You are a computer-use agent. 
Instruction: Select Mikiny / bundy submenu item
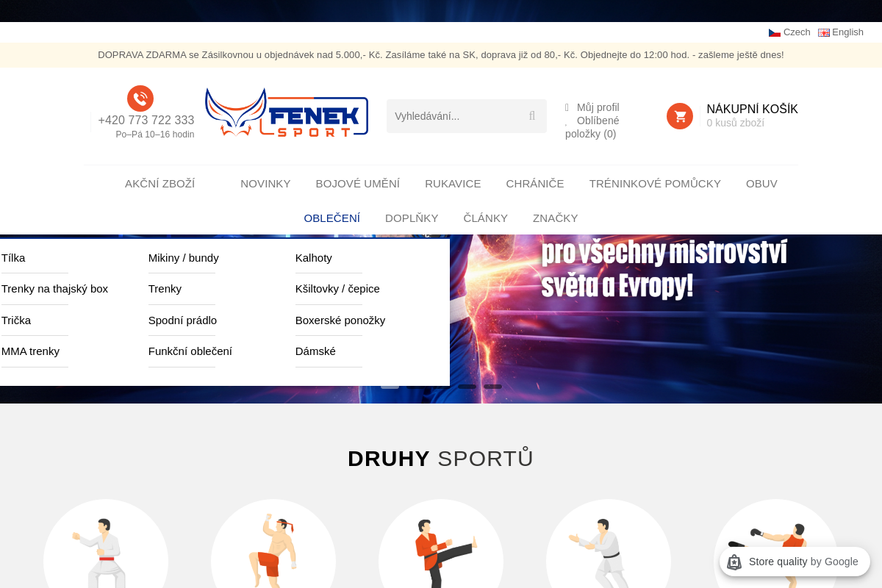[x=184, y=258]
